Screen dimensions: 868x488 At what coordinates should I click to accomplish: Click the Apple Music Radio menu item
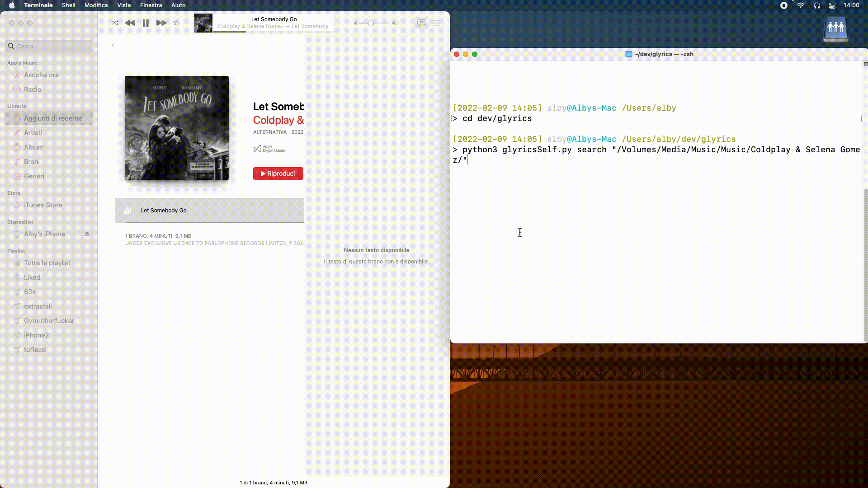pyautogui.click(x=33, y=89)
